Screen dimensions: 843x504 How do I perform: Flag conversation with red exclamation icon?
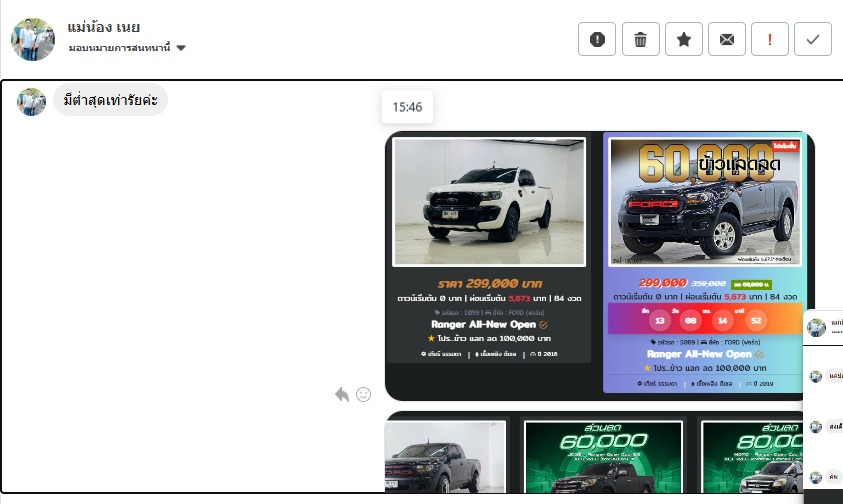[x=769, y=39]
